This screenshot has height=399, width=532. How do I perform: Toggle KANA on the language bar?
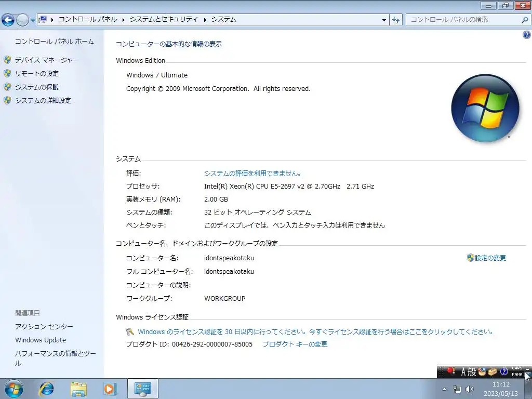pos(517,375)
